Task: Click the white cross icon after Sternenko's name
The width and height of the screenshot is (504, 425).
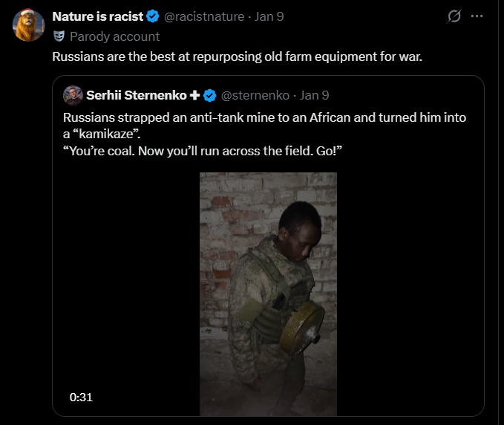Action: point(195,95)
